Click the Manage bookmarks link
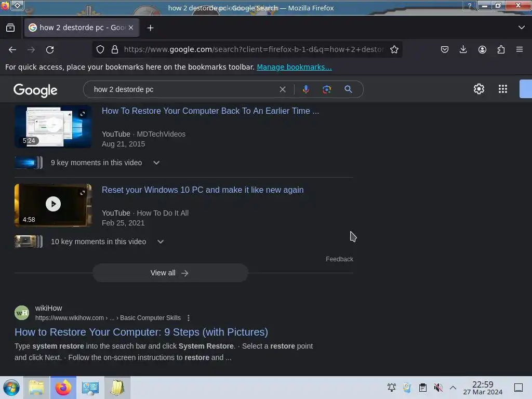This screenshot has height=399, width=532. point(294,67)
